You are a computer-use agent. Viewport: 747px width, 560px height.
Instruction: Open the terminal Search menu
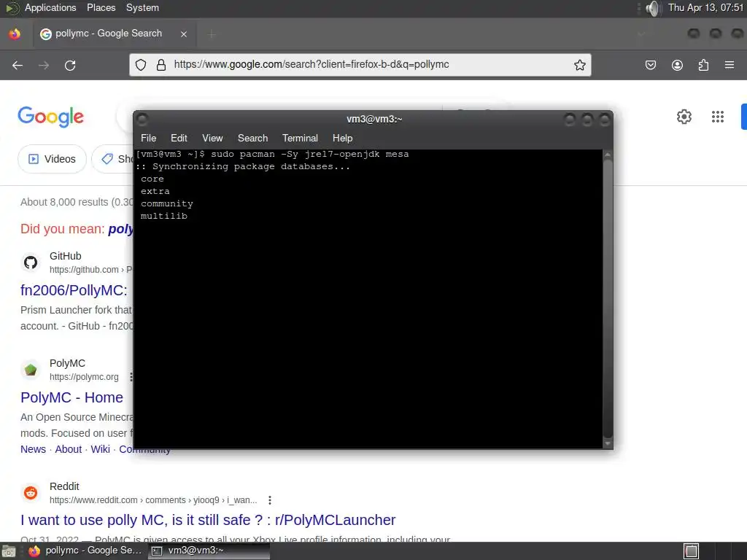click(x=252, y=138)
